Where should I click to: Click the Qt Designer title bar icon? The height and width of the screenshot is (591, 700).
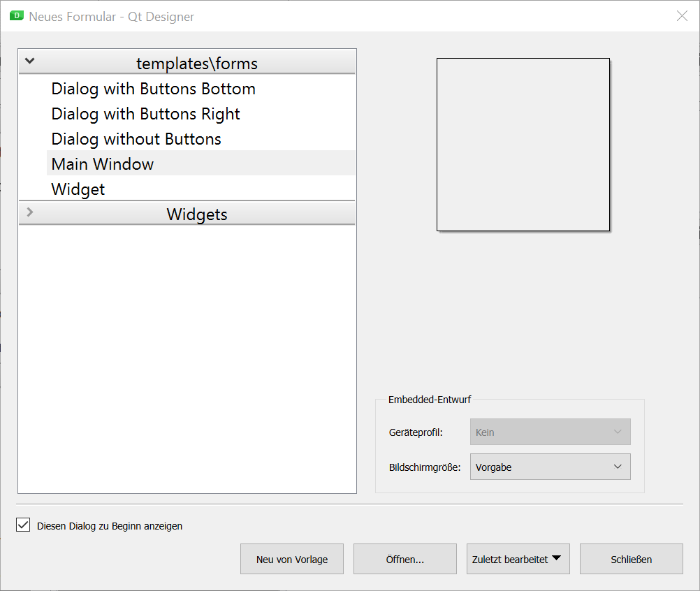17,16
